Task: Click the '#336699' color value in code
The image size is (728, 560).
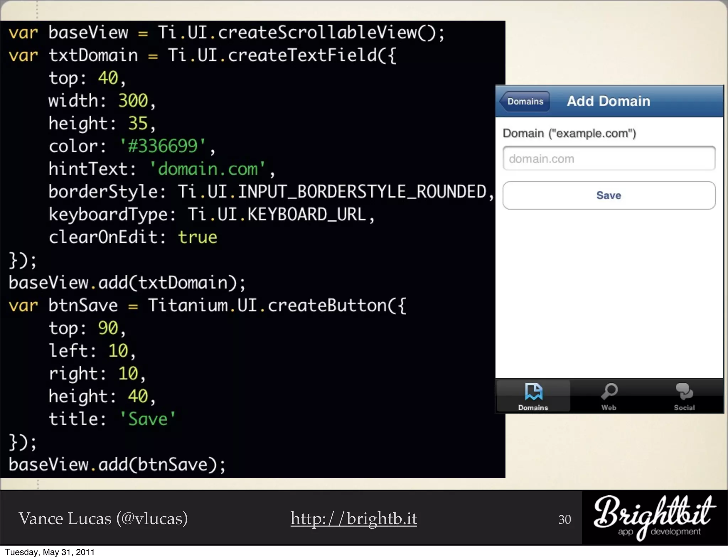Action: 163,146
